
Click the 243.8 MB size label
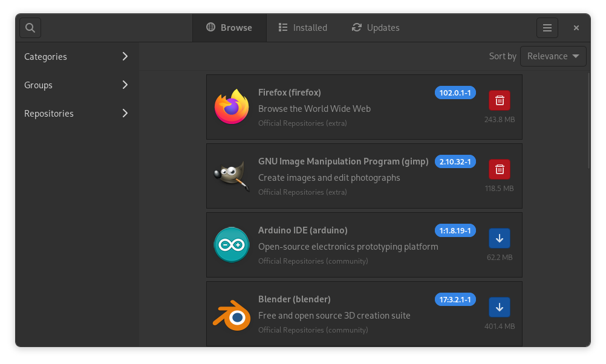click(500, 120)
